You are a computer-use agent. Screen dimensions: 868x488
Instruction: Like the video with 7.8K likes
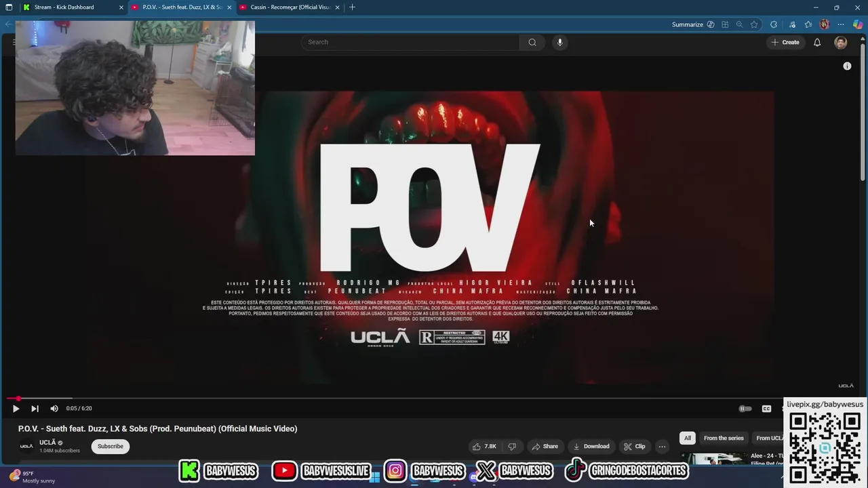(484, 447)
